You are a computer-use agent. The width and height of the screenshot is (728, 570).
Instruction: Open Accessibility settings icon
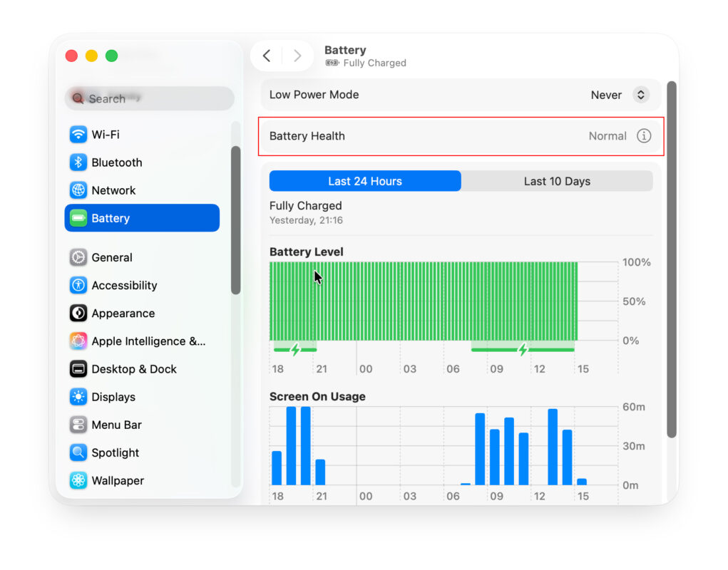78,285
